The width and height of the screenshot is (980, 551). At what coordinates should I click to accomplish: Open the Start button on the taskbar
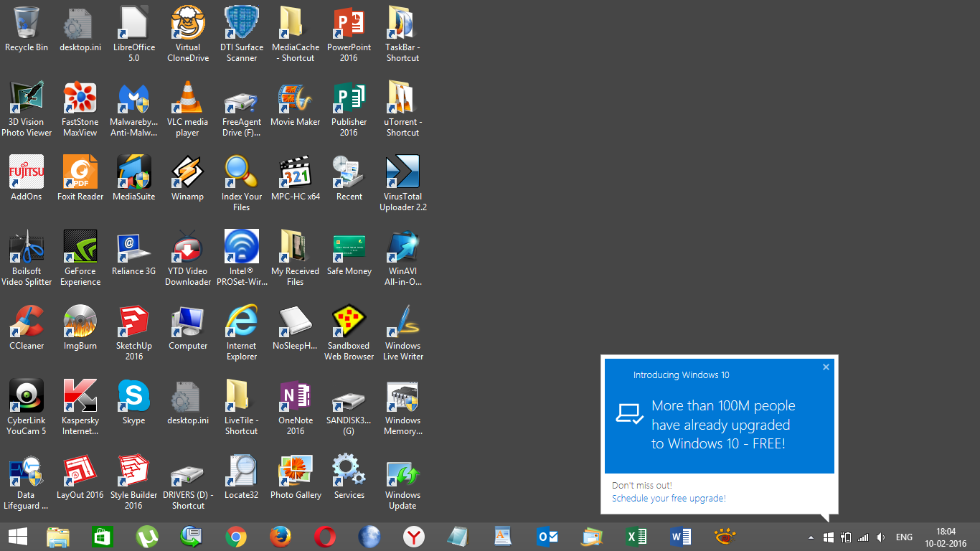[18, 537]
